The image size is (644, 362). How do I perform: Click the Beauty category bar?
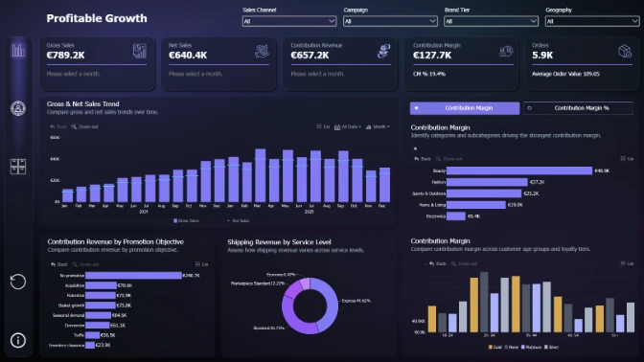coord(519,170)
